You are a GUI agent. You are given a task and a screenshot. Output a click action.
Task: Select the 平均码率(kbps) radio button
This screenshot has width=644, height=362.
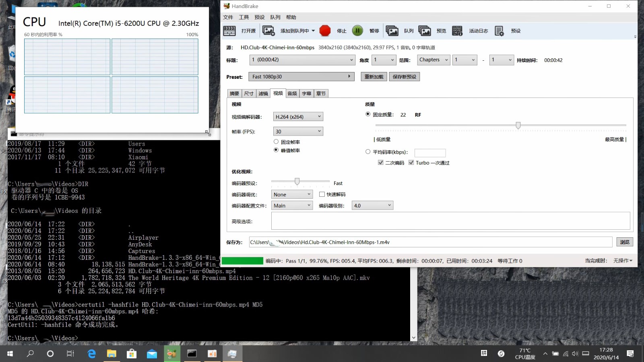point(368,152)
